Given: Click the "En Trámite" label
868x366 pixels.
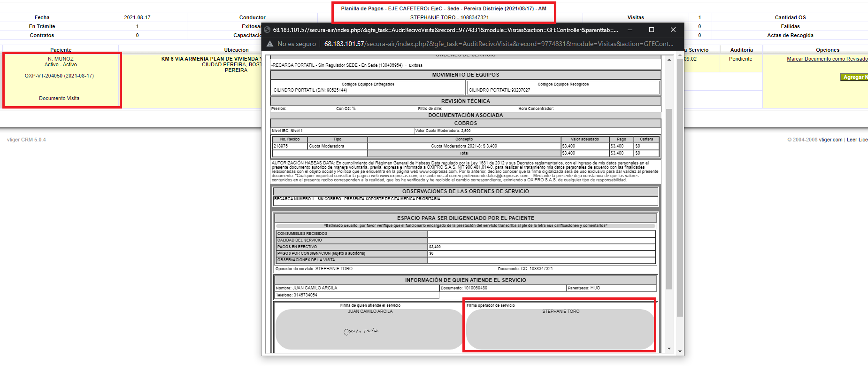Looking at the screenshot, I should point(42,26).
